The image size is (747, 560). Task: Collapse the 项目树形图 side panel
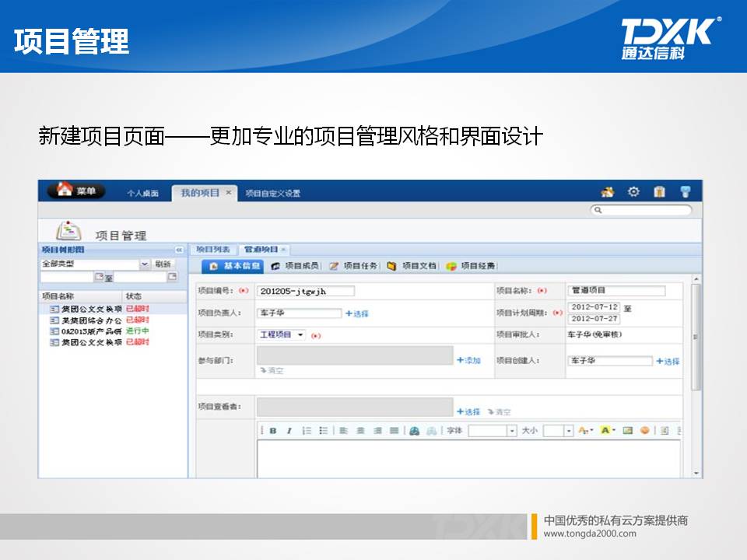[x=179, y=250]
